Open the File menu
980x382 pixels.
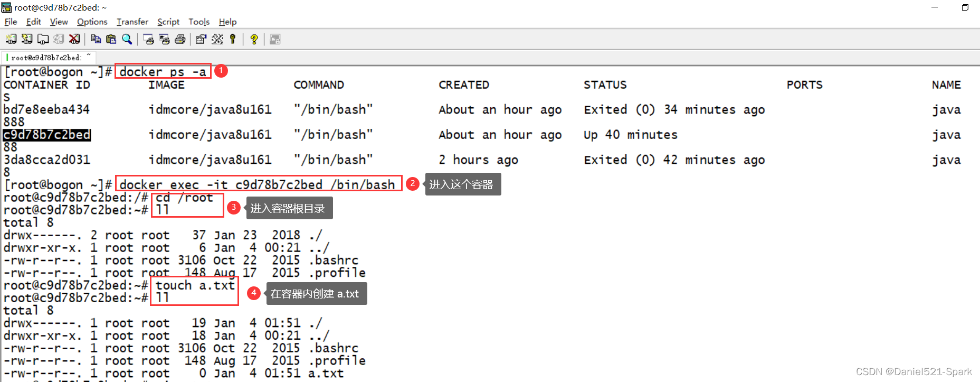[x=11, y=22]
